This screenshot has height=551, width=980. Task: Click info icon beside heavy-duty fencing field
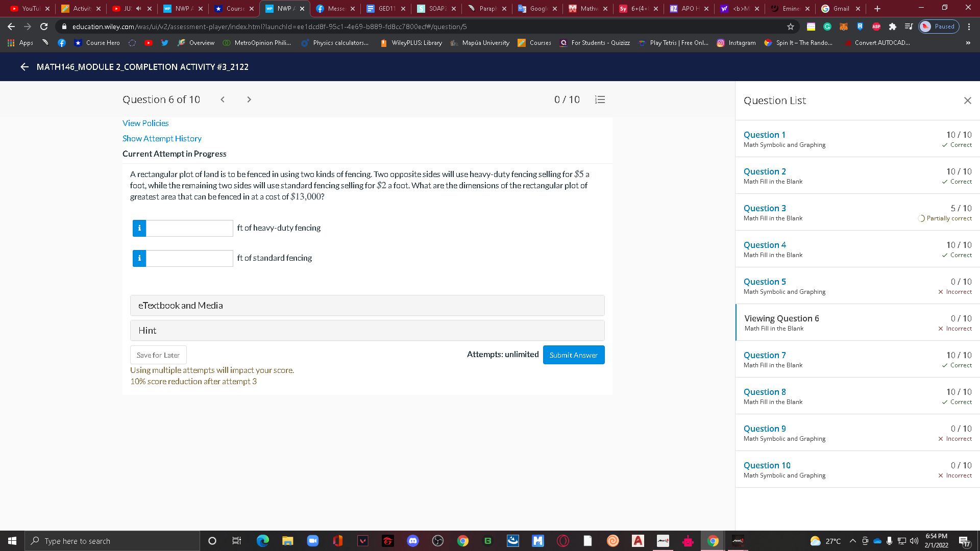(139, 228)
